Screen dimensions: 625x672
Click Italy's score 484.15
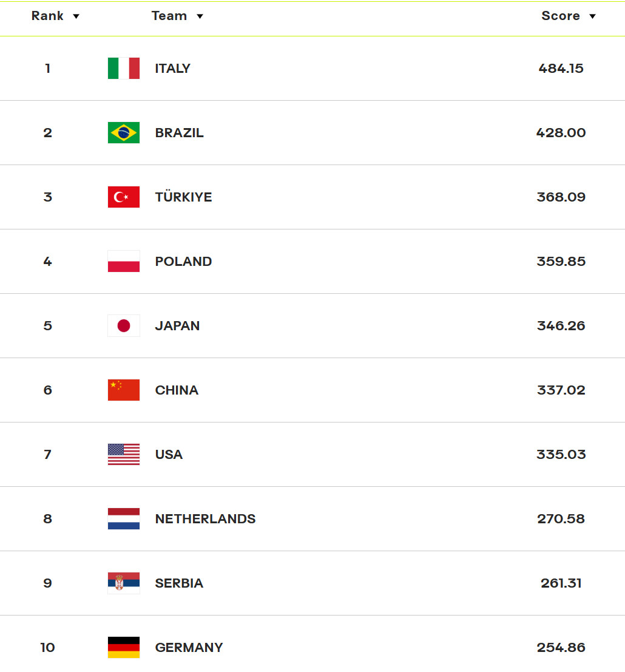click(561, 69)
